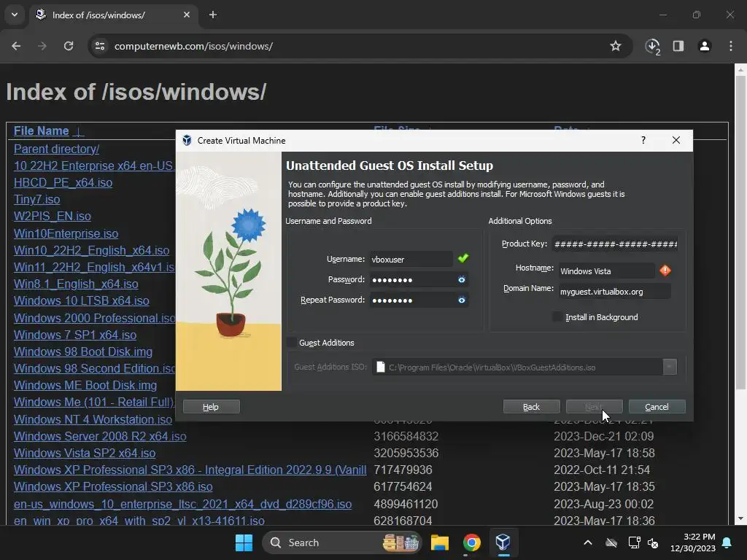Open notifications bell in taskbar
This screenshot has width=747, height=560.
tap(727, 542)
